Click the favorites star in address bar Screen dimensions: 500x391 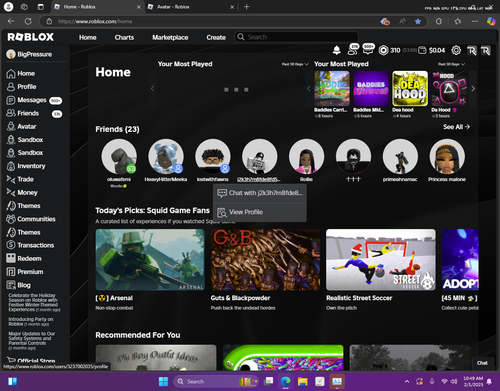point(418,21)
